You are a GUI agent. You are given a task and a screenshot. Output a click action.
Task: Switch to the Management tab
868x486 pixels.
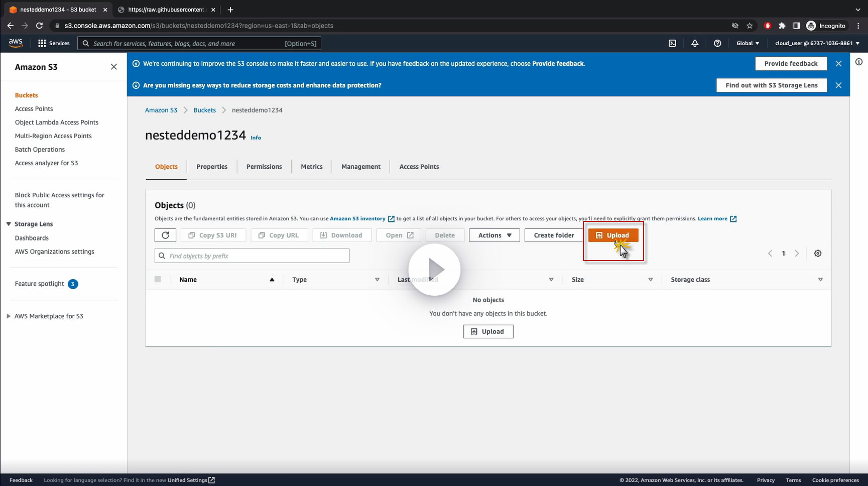[x=361, y=167]
